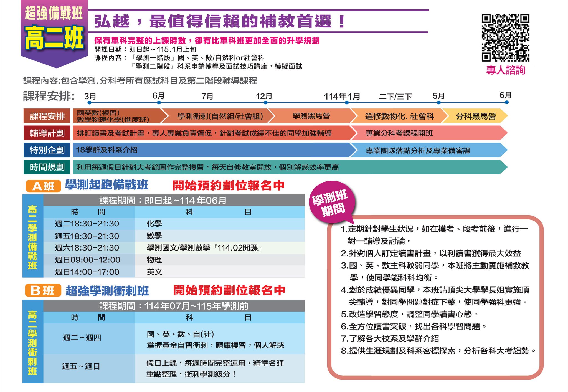Click 學測國文/學測數學『114.02開課』 cell

tap(220, 248)
